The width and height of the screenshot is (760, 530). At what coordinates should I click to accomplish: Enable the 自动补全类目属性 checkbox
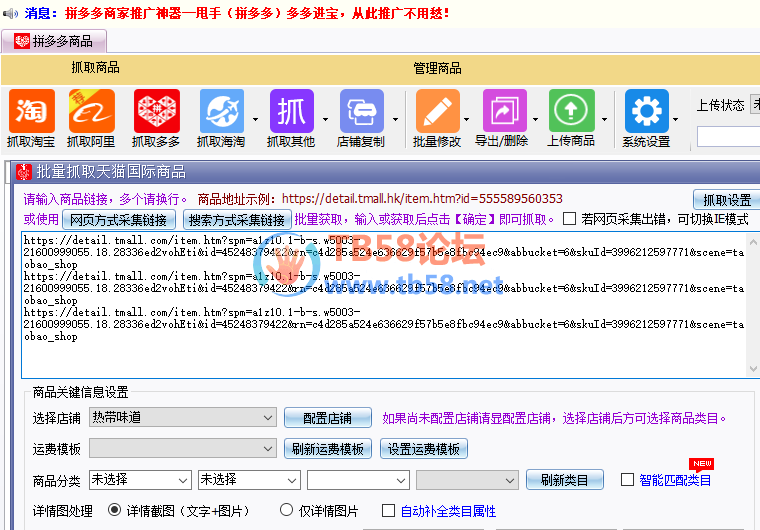click(388, 511)
